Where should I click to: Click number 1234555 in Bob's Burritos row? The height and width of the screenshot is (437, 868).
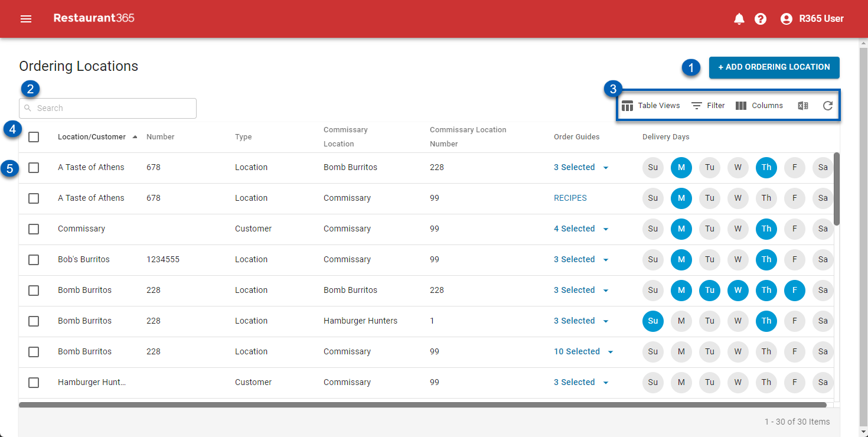163,260
